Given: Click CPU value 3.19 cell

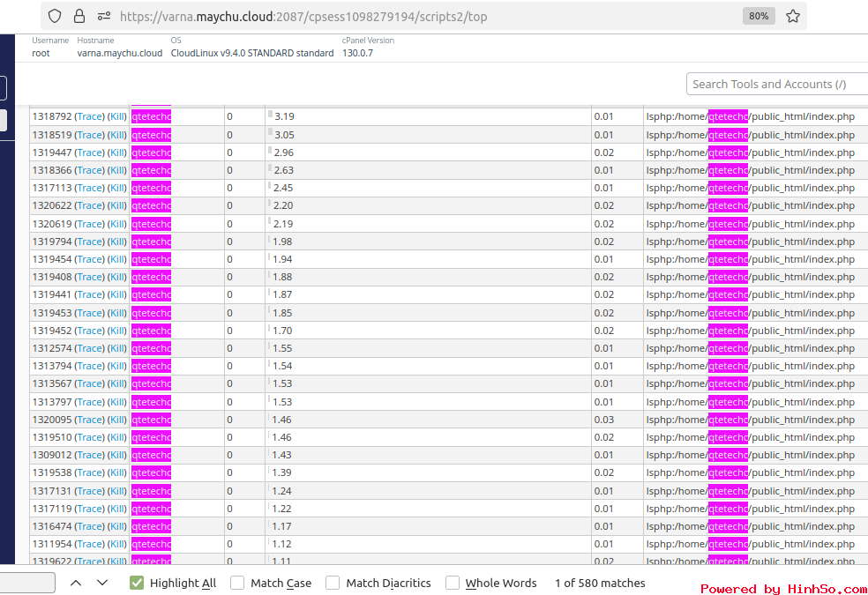Looking at the screenshot, I should pyautogui.click(x=428, y=116).
